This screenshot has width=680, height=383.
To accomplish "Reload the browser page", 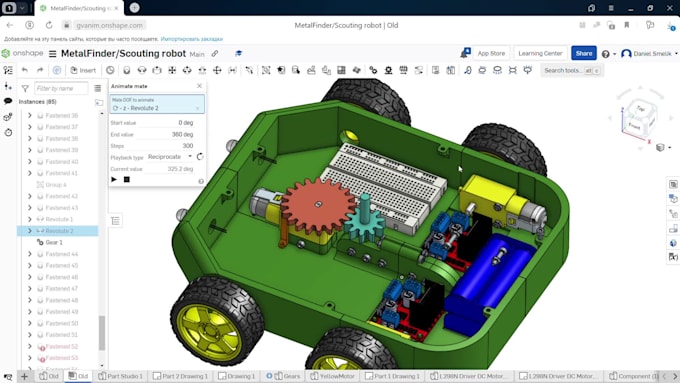I will click(49, 25).
